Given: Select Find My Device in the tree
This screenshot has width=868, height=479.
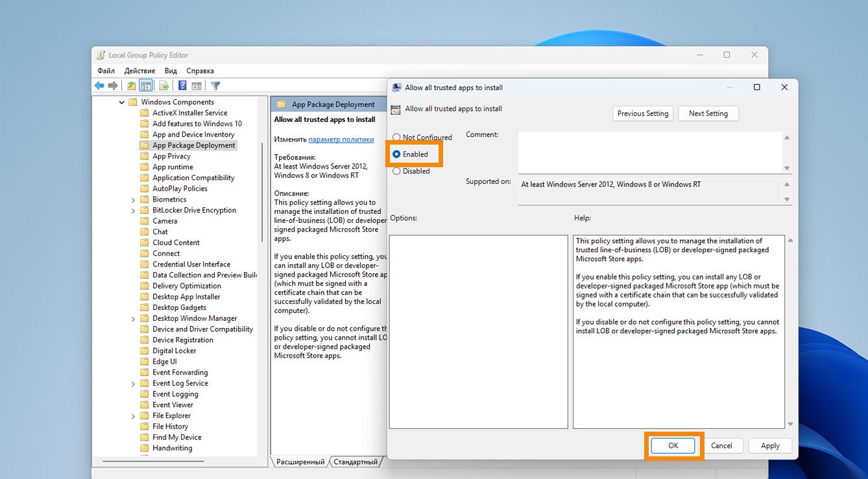Looking at the screenshot, I should point(177,438).
